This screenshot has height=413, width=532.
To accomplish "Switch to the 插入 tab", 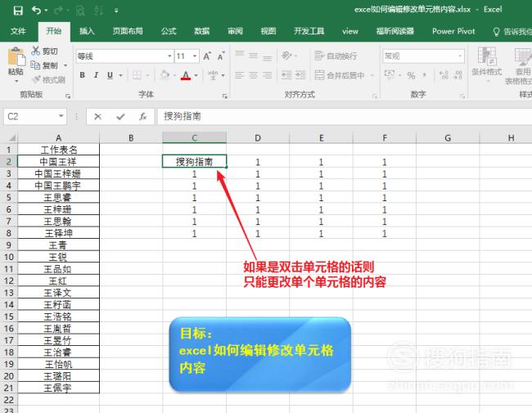I will (87, 31).
